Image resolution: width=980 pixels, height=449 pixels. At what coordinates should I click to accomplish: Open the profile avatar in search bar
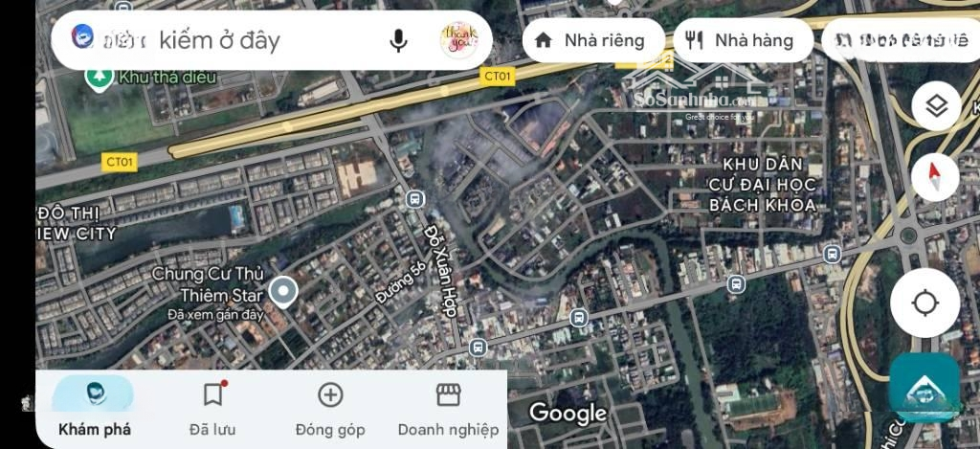(x=459, y=40)
